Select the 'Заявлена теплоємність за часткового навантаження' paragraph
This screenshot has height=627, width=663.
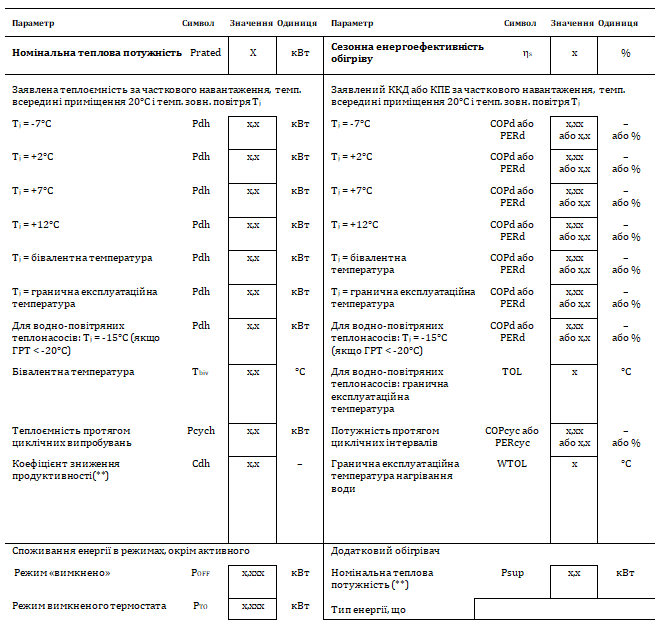pos(157,96)
